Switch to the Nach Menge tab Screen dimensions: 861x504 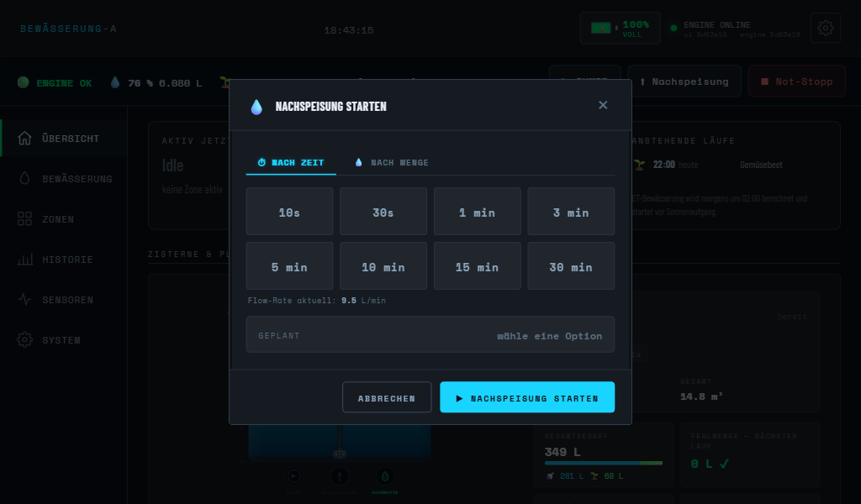pyautogui.click(x=392, y=163)
